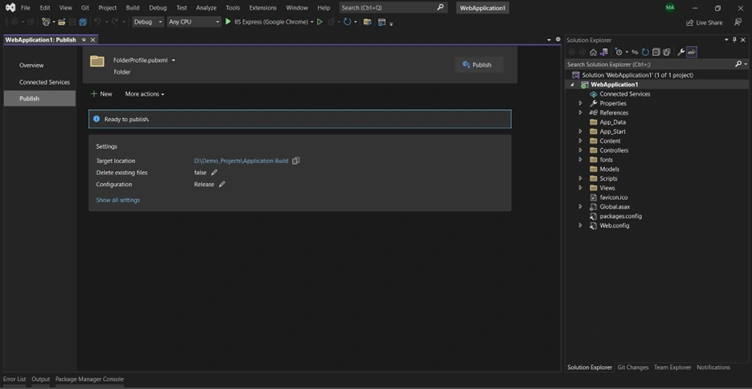
Task: Select Overview in left navigation
Action: click(31, 65)
